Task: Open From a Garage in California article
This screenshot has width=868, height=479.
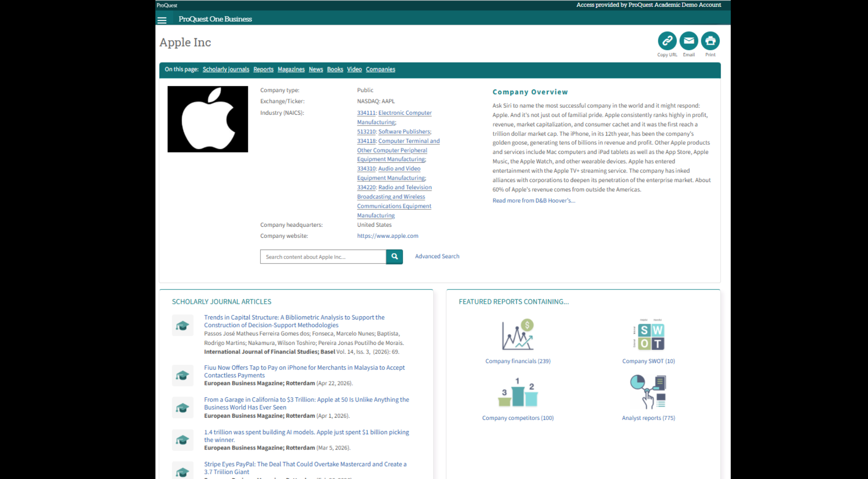Action: (x=306, y=403)
